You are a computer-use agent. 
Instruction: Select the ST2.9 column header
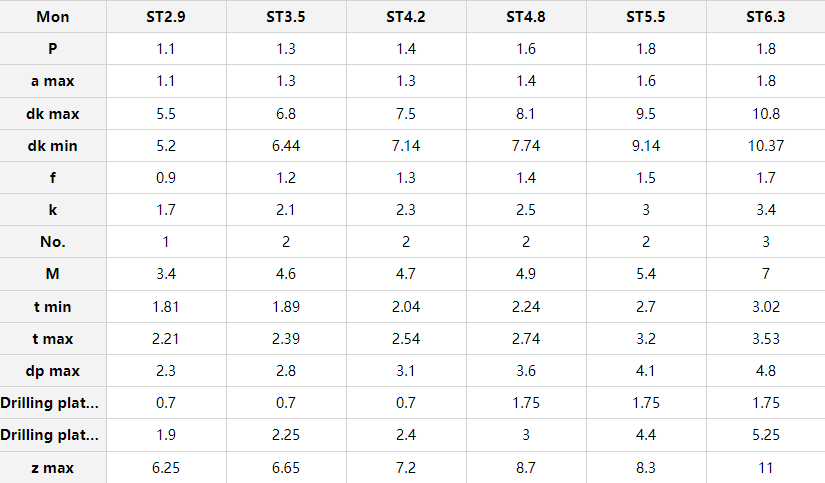[x=166, y=17]
